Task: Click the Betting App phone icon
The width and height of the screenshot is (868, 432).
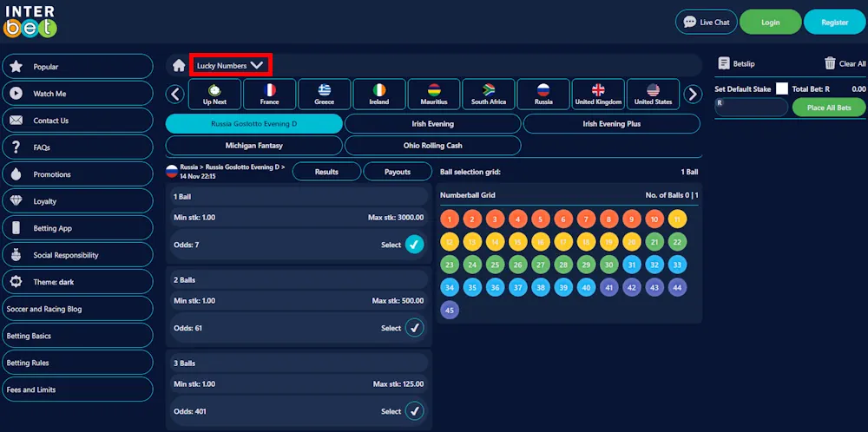Action: (16, 228)
